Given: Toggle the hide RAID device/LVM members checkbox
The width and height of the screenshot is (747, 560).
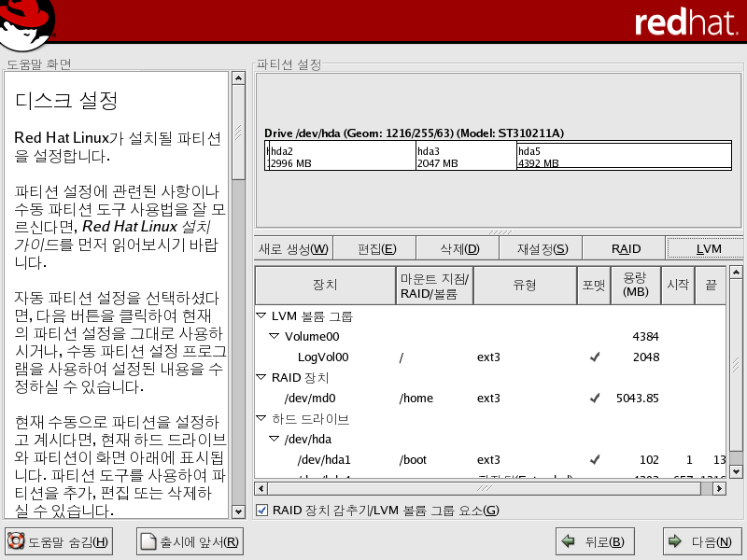Looking at the screenshot, I should click(x=262, y=511).
